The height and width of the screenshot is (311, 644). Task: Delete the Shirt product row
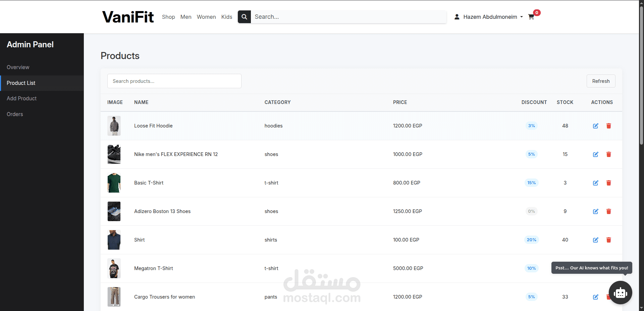[609, 240]
